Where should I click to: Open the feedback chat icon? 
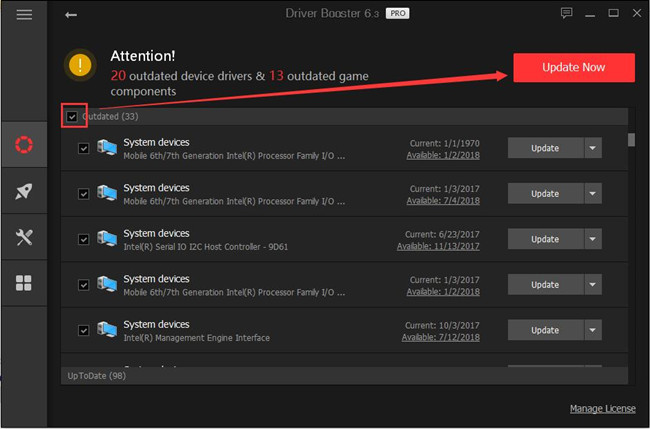568,14
